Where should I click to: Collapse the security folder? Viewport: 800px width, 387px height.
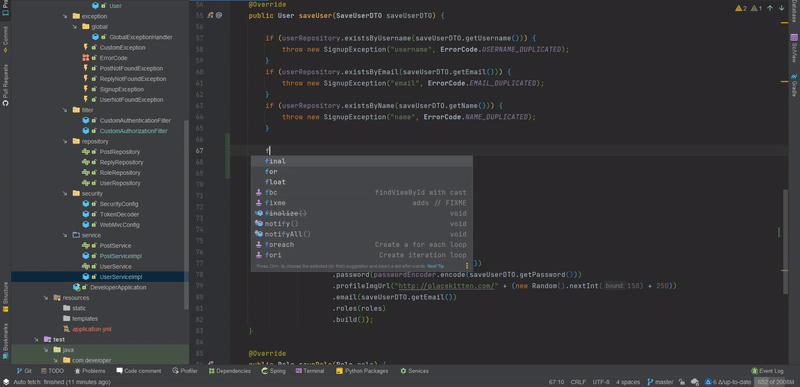click(65, 193)
